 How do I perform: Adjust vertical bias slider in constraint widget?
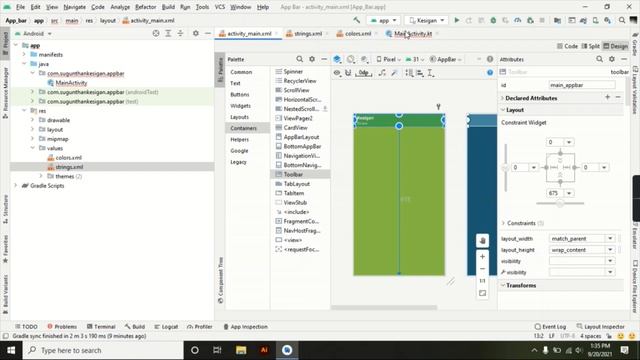506,167
